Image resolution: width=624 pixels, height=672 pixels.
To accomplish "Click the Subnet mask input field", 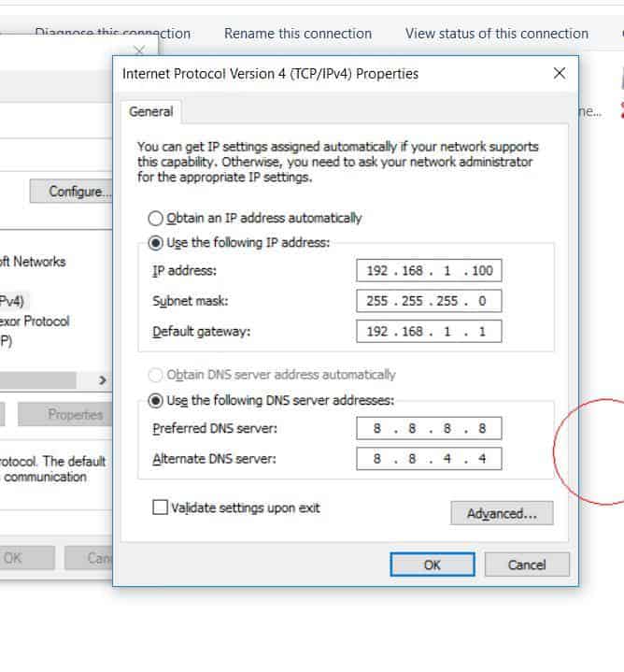I will (429, 301).
